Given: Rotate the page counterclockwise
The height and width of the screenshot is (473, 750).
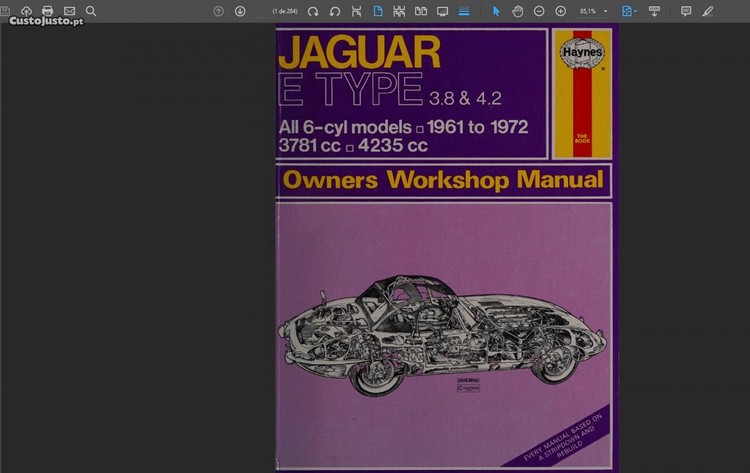Looking at the screenshot, I should pos(335,11).
